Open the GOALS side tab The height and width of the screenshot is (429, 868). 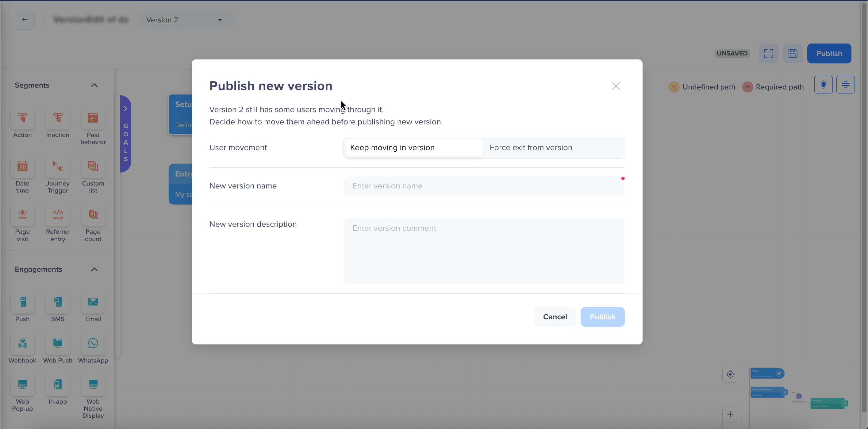[125, 133]
